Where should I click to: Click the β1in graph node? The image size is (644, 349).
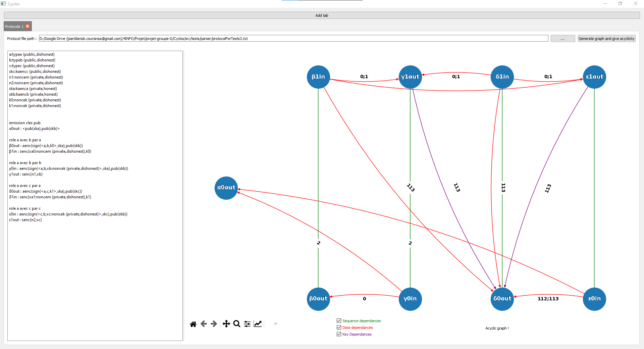point(318,77)
